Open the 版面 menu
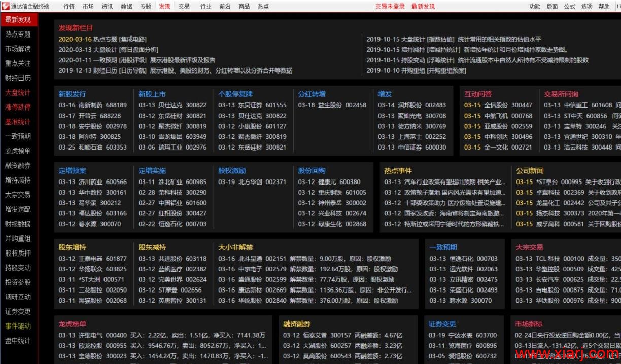The height and width of the screenshot is (364, 621). [x=552, y=7]
